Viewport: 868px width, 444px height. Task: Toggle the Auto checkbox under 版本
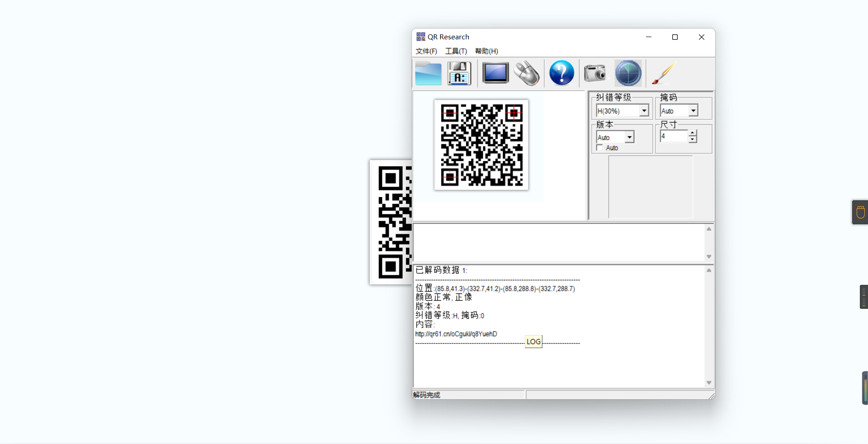pyautogui.click(x=599, y=148)
